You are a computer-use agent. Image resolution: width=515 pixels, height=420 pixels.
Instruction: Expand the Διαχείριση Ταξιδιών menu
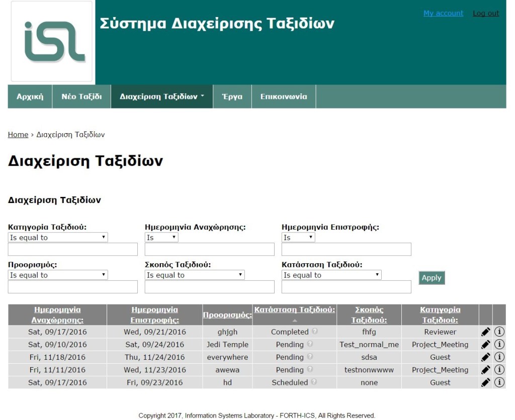coord(162,96)
